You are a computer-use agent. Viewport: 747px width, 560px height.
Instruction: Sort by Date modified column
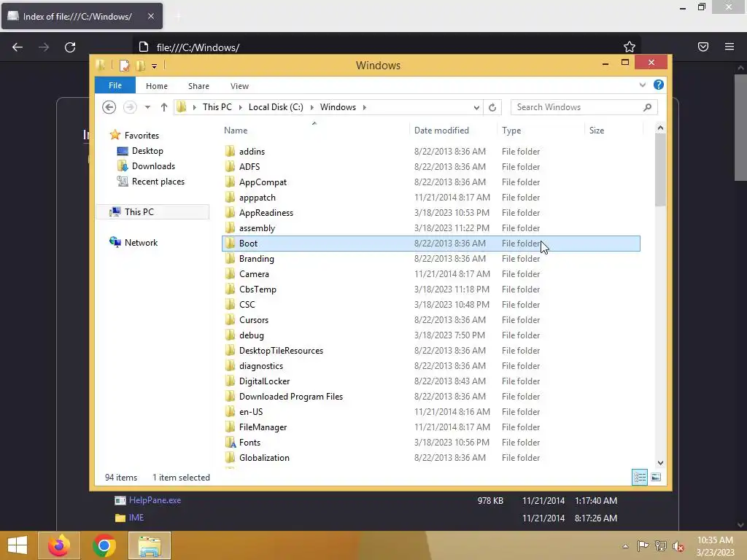pyautogui.click(x=441, y=130)
